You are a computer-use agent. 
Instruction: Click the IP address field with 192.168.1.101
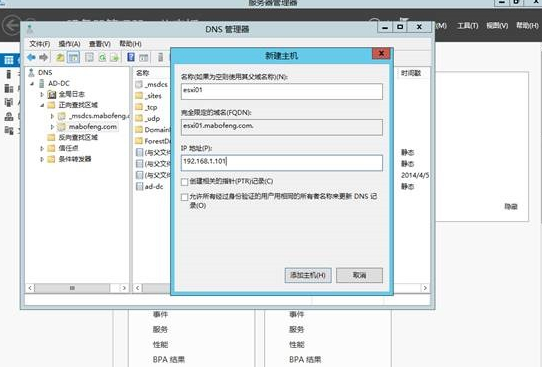[x=282, y=163]
